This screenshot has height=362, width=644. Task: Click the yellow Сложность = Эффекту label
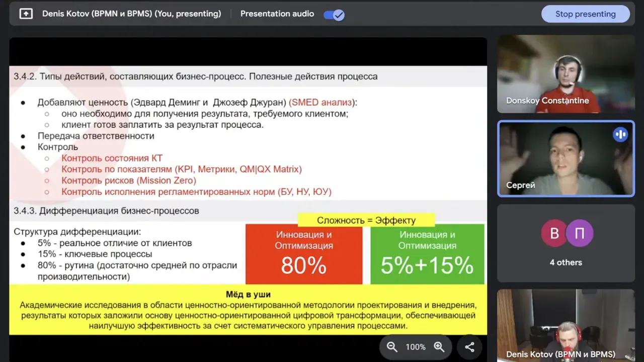(x=366, y=220)
